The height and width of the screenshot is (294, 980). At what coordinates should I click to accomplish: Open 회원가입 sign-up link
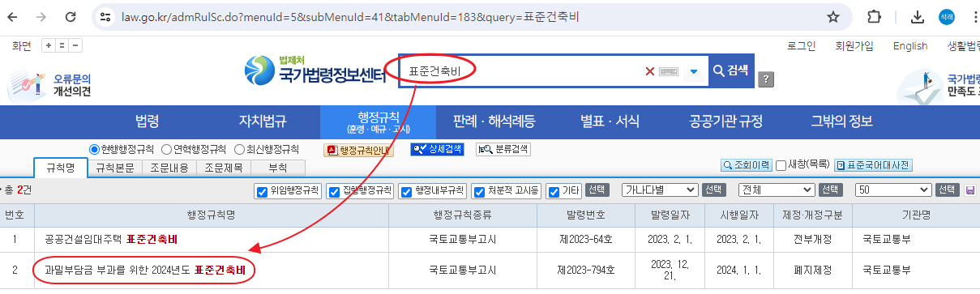854,46
